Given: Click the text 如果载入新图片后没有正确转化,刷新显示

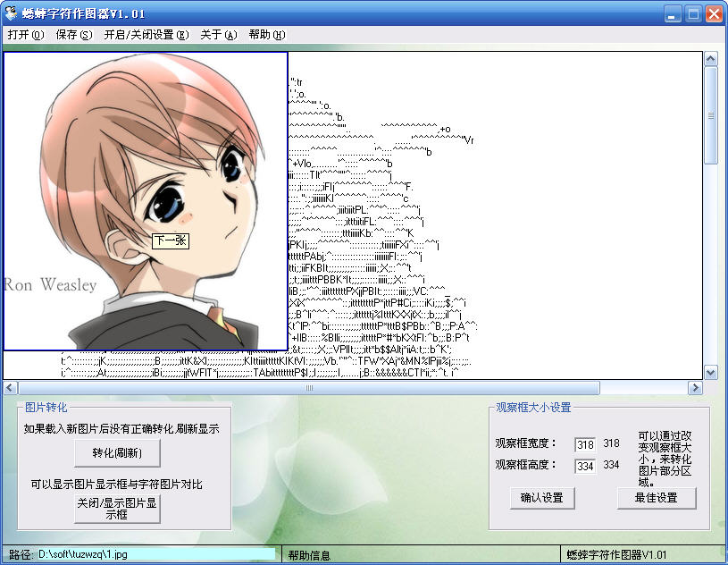Looking at the screenshot, I should coord(121,428).
